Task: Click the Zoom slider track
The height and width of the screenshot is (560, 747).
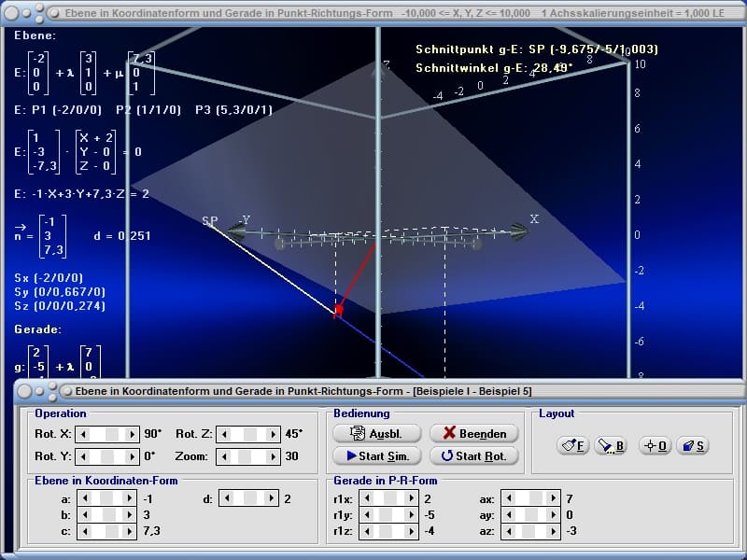Action: point(248,456)
